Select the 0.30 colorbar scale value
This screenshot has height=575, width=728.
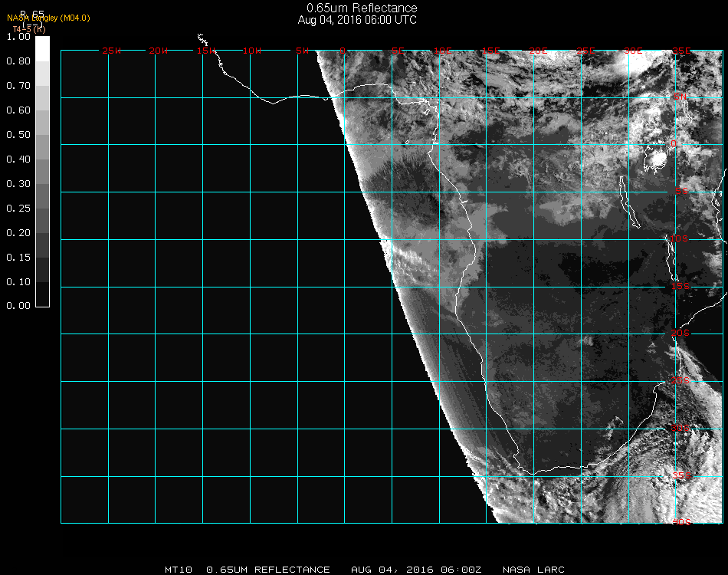(x=18, y=185)
